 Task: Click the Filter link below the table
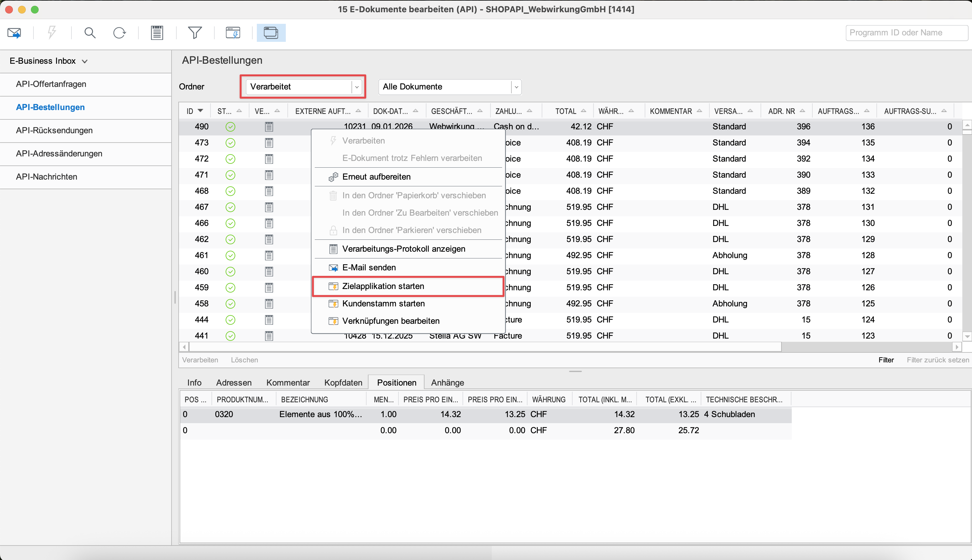tap(885, 360)
